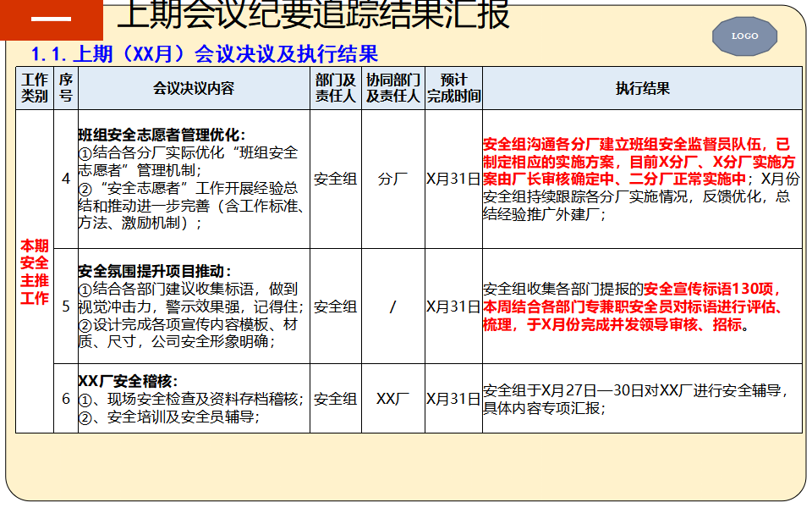Image resolution: width=812 pixels, height=508 pixels.
Task: Click the sequence number 5 cell
Action: pos(66,306)
